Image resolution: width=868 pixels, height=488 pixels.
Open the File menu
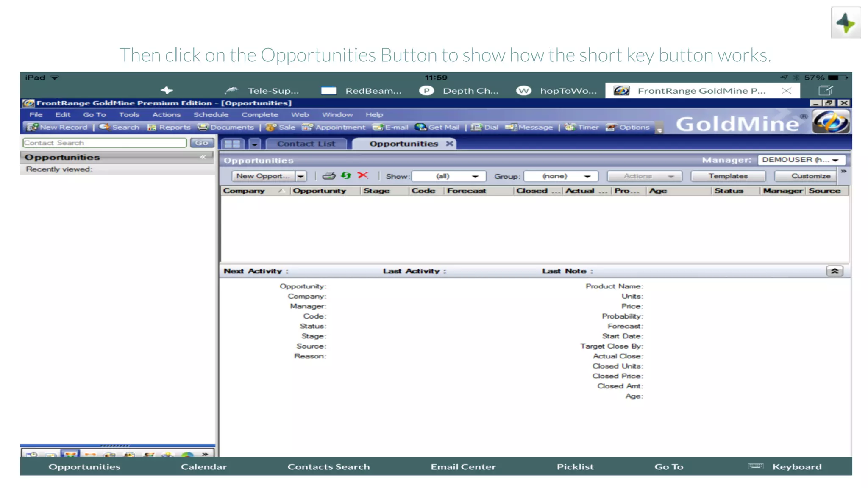pos(36,114)
